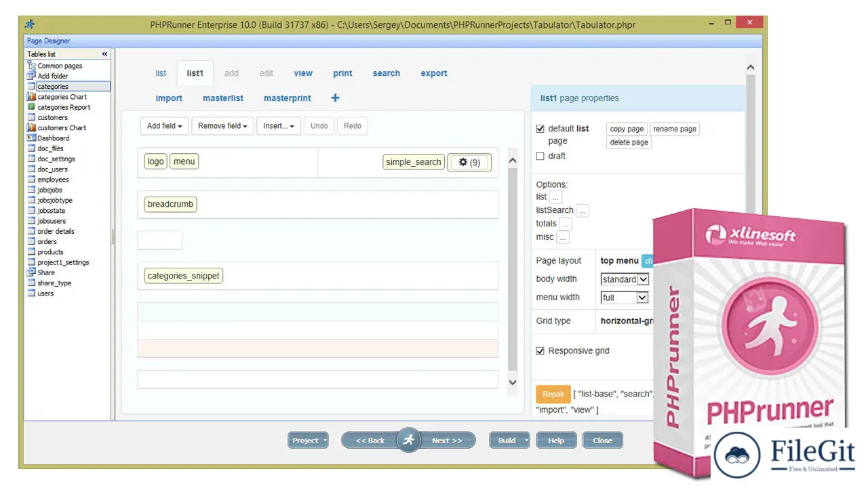Click the customers Chart icon
This screenshot has height=488, width=868.
point(31,127)
